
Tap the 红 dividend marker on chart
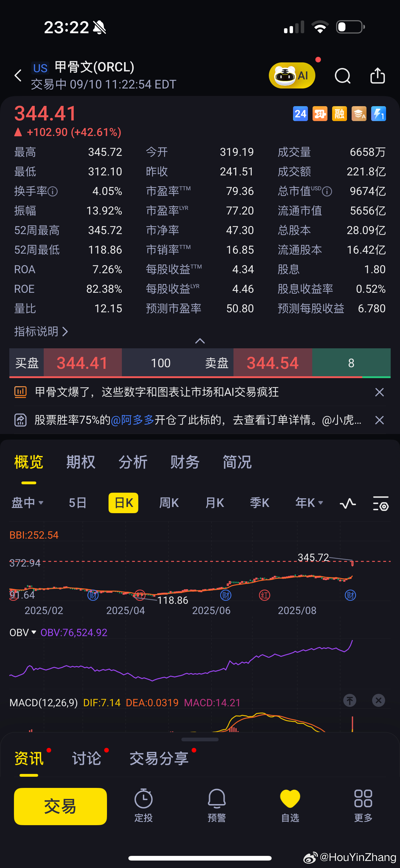pyautogui.click(x=264, y=595)
